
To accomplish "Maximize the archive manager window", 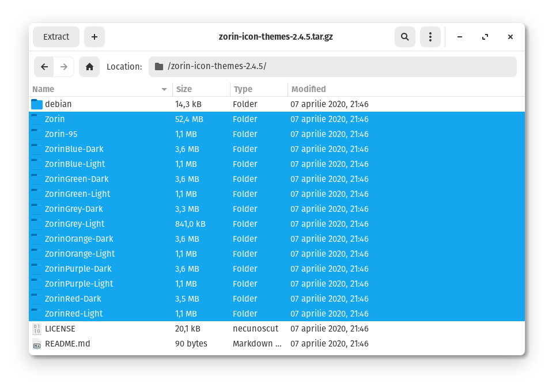I will pyautogui.click(x=485, y=37).
